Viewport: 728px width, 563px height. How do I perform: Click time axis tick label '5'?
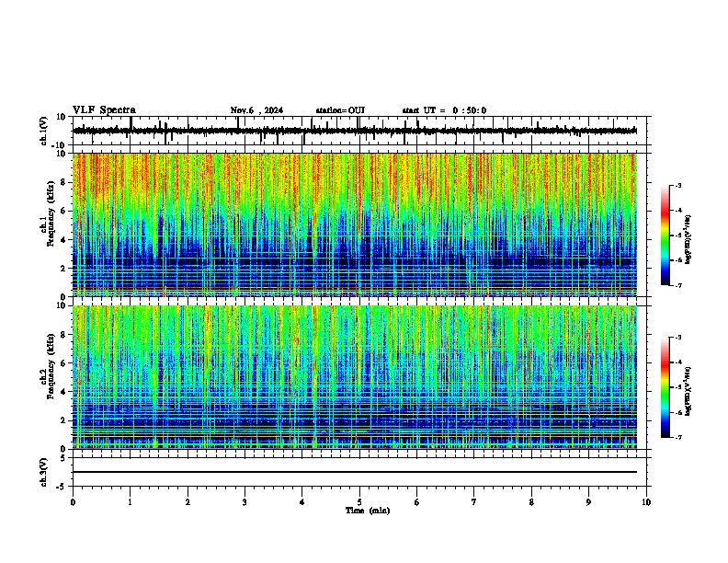point(359,502)
